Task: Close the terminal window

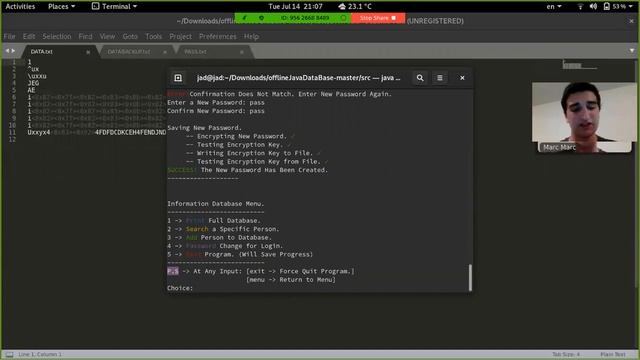Action: 462,78
